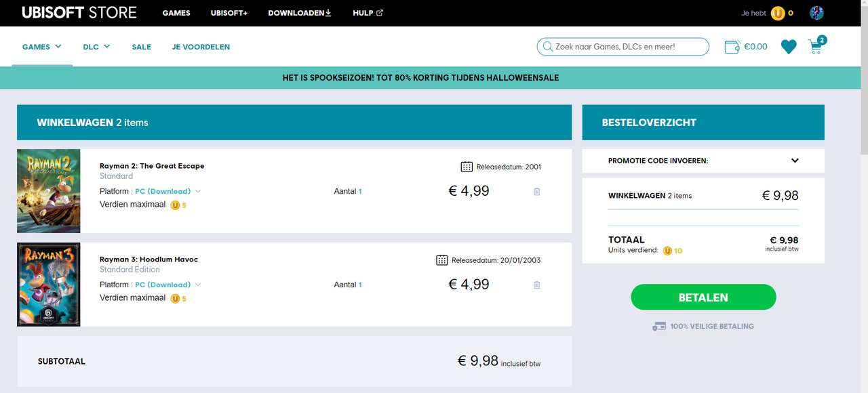Expand the GAMES dropdown in white navigation bar
The image size is (868, 393).
pos(42,47)
